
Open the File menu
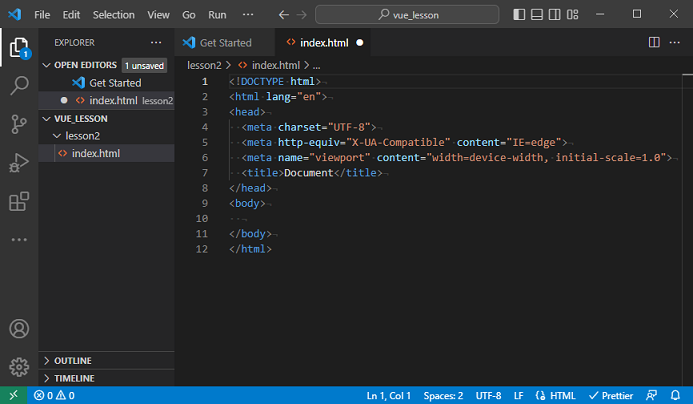[x=42, y=15]
